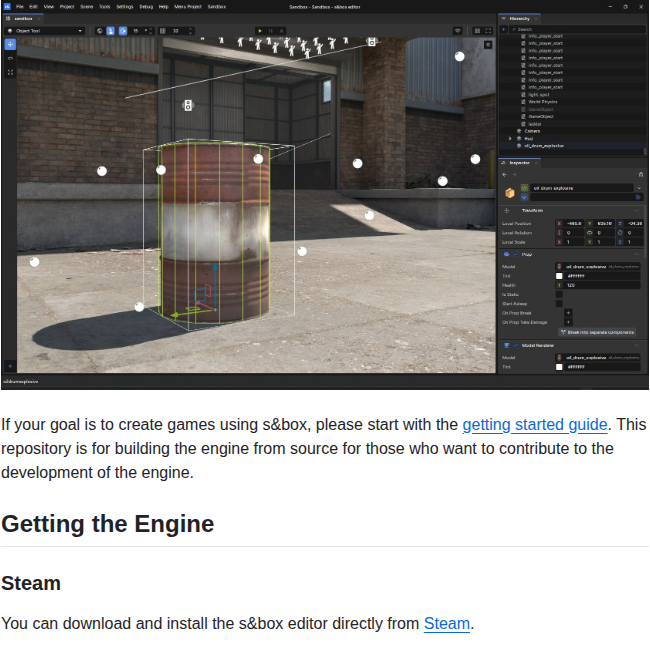Click the Prop Tint white color swatch

pos(559,276)
